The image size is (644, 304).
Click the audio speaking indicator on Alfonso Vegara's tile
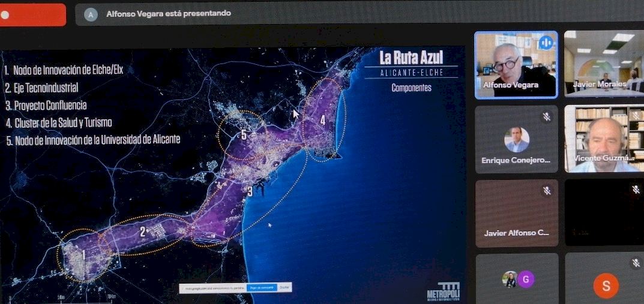pyautogui.click(x=546, y=43)
